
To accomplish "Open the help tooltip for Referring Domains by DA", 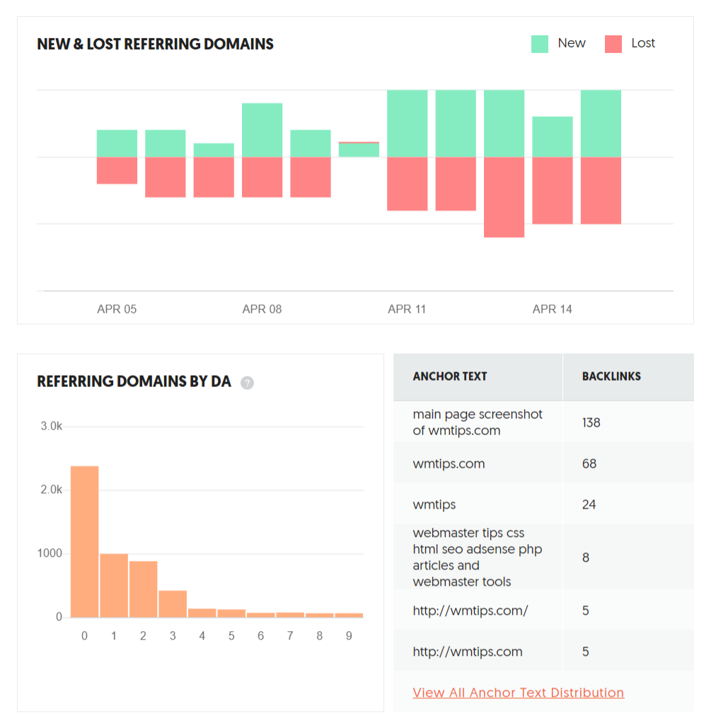I will click(x=246, y=382).
